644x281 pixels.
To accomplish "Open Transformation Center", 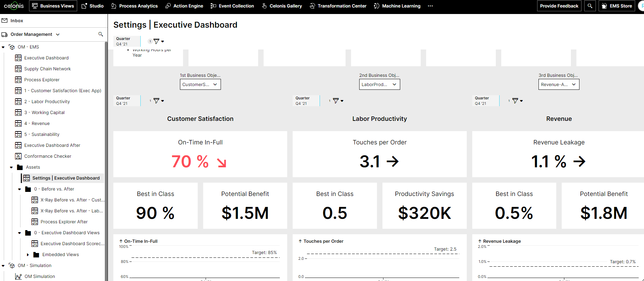I will click(338, 6).
